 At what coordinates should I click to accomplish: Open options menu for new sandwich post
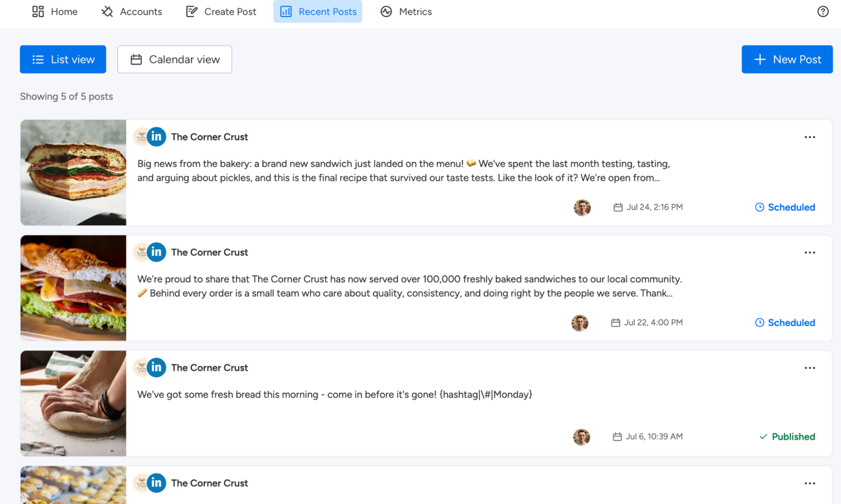point(810,137)
